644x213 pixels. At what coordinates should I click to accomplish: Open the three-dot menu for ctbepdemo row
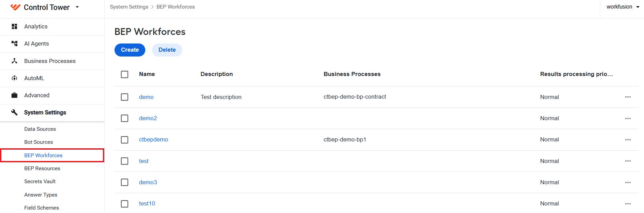tap(628, 140)
